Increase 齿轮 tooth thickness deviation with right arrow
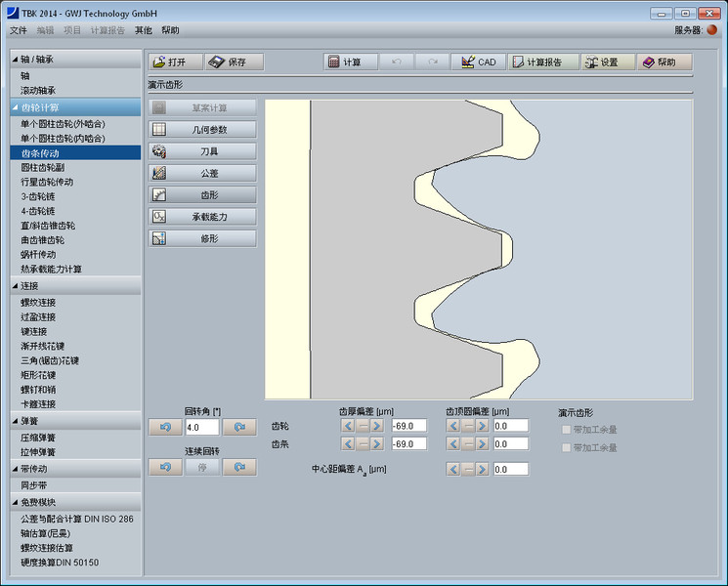This screenshot has height=586, width=728. click(x=380, y=426)
